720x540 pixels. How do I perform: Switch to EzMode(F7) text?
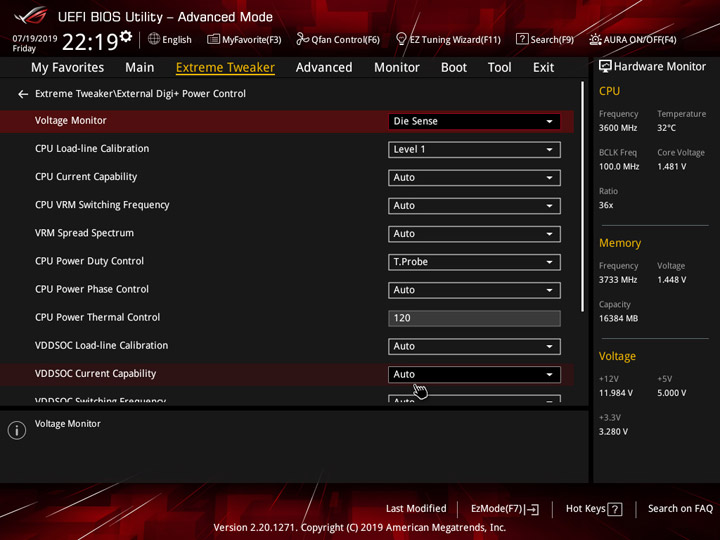tap(496, 509)
